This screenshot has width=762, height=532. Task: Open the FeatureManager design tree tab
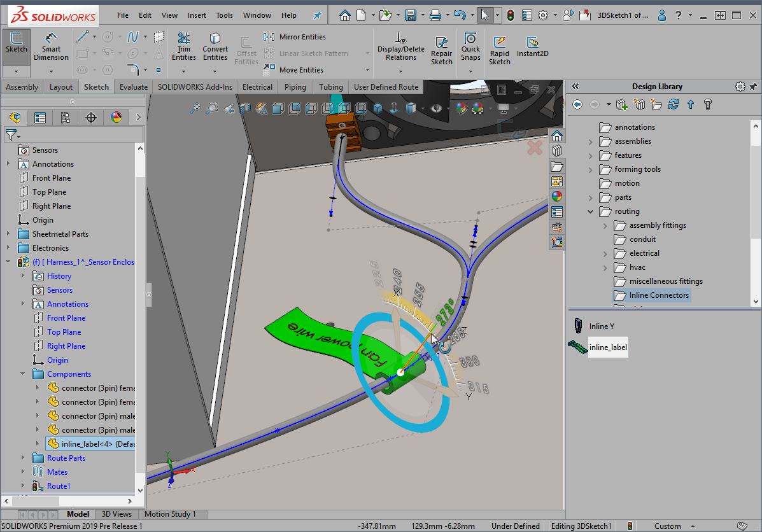point(15,118)
